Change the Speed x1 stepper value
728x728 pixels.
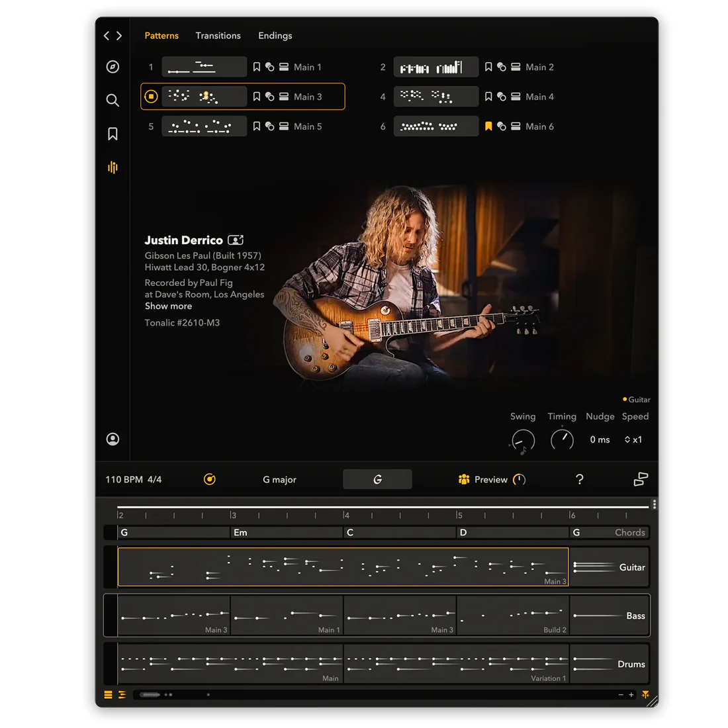tap(633, 439)
